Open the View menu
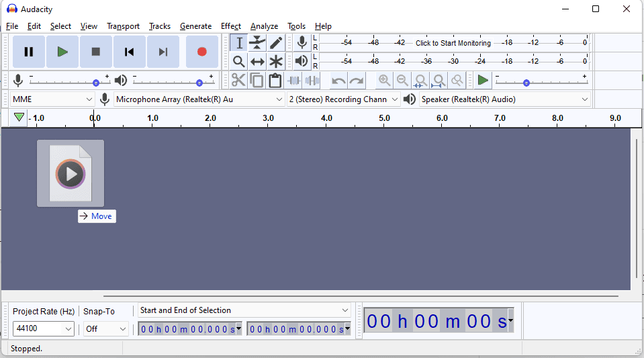 point(89,26)
